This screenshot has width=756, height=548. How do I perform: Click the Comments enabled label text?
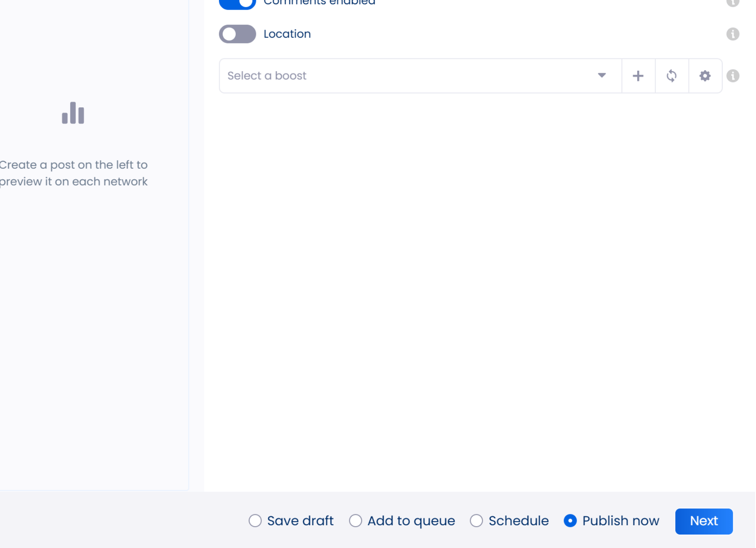pos(319,3)
